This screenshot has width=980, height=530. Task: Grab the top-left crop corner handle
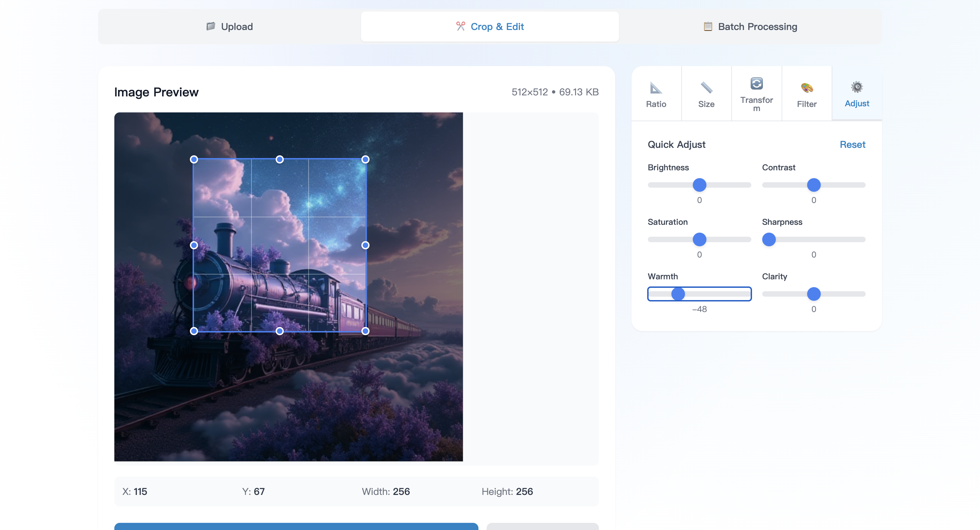point(194,159)
